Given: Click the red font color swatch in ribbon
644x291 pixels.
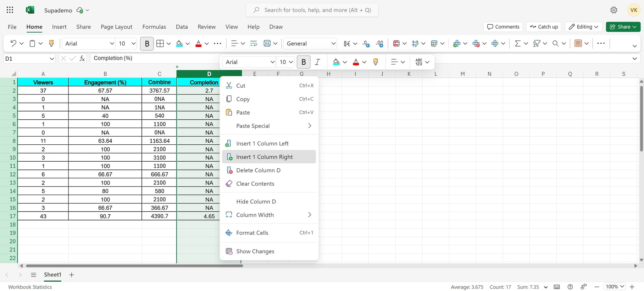Looking at the screenshot, I should [198, 44].
